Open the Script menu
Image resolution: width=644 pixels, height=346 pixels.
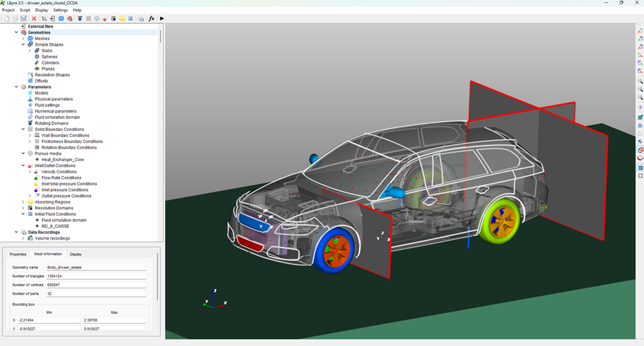click(24, 10)
